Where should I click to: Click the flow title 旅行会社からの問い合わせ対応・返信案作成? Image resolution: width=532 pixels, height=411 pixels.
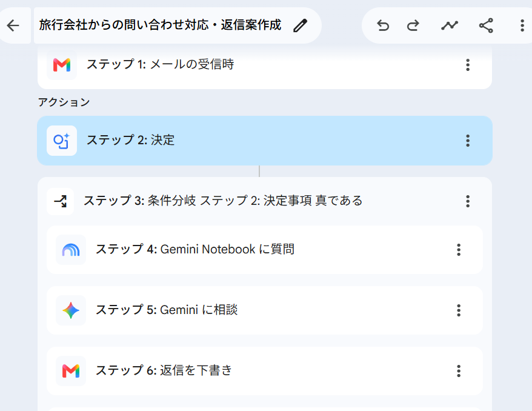160,25
